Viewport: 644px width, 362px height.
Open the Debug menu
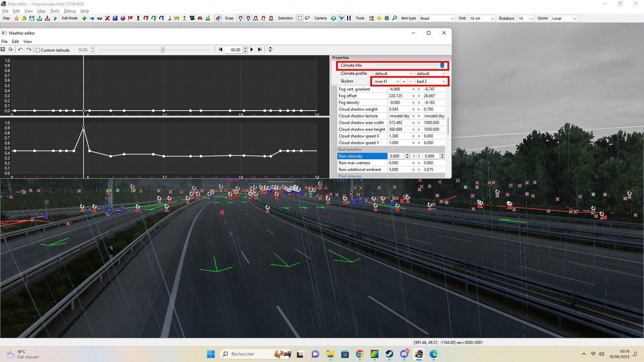coord(70,11)
